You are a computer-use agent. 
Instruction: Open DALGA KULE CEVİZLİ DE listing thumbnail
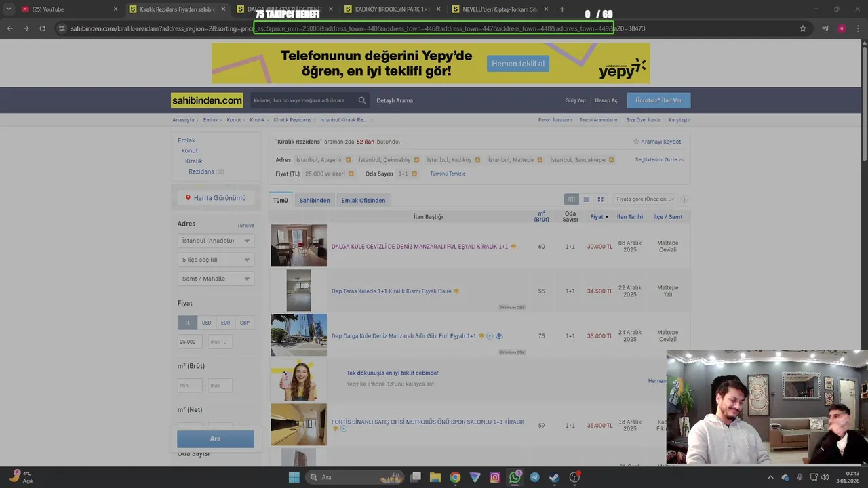pos(298,245)
